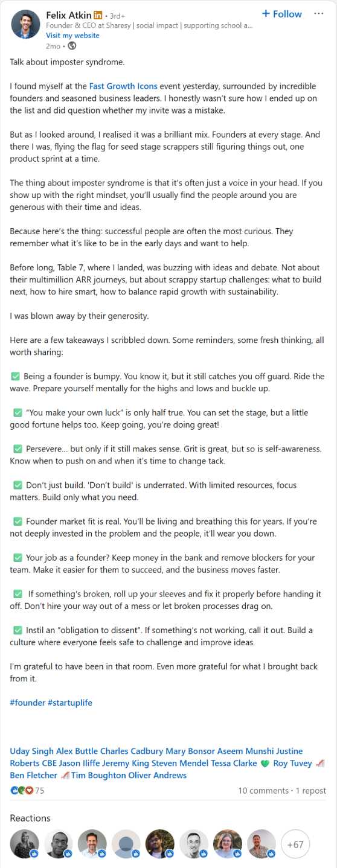337x868 pixels.
Task: Click the Felix Atkin author name
Action: click(x=68, y=14)
